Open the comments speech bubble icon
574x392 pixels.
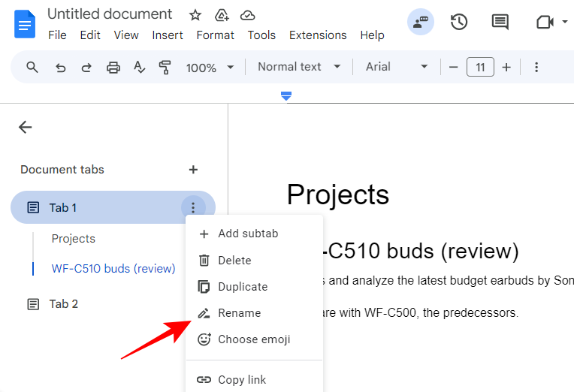point(500,22)
